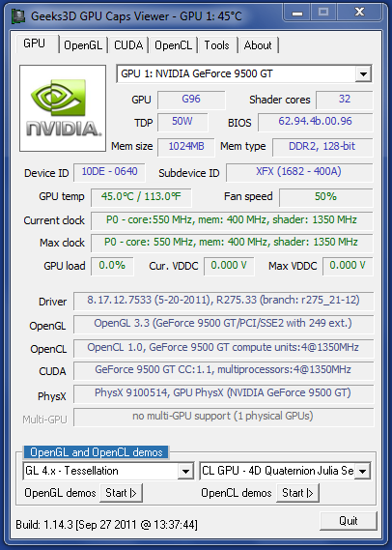Open the CUDA tab
The image size is (392, 550).
click(x=128, y=45)
